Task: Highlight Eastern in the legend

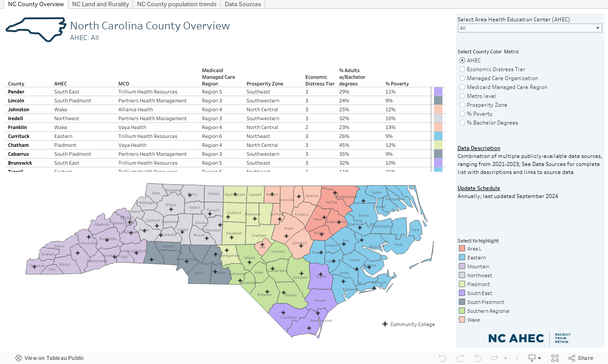Action: coord(472,258)
